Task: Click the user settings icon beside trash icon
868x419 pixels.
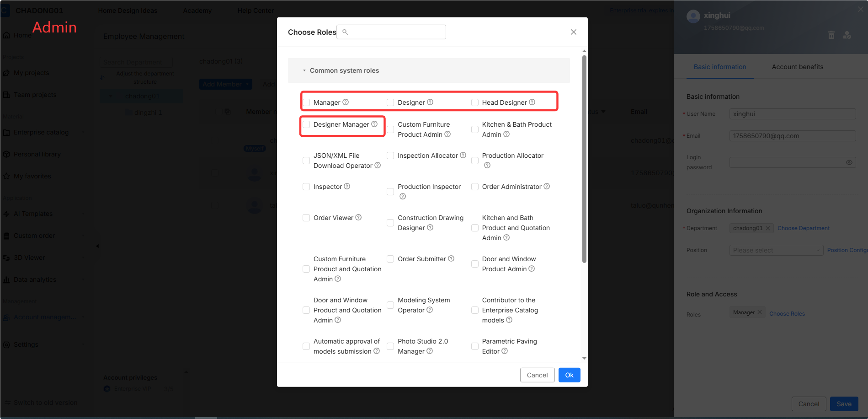Action: pos(847,35)
